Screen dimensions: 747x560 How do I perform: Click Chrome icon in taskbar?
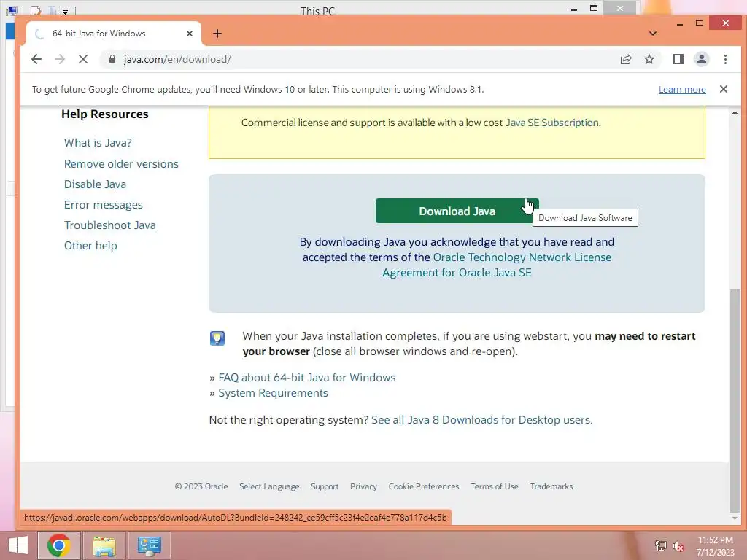[58, 545]
